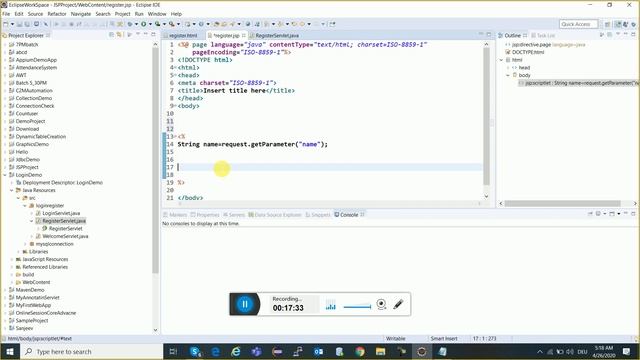Viewport: 640px width, 360px height.
Task: Pause the screen recording
Action: tap(245, 304)
